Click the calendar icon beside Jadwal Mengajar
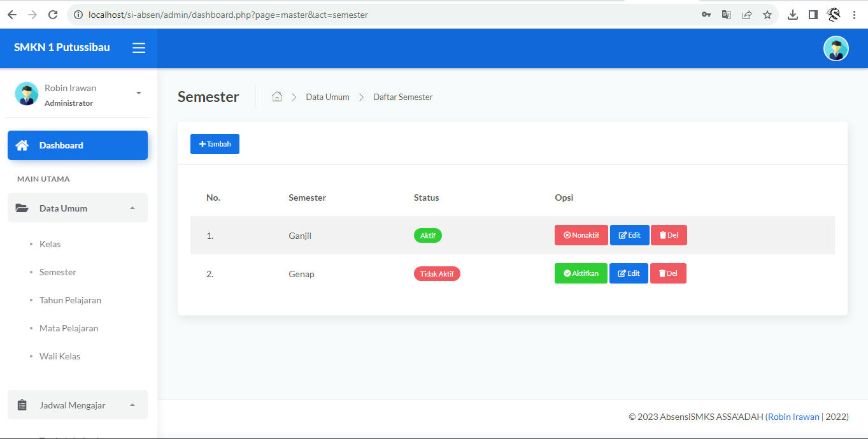This screenshot has width=868, height=439. (22, 405)
